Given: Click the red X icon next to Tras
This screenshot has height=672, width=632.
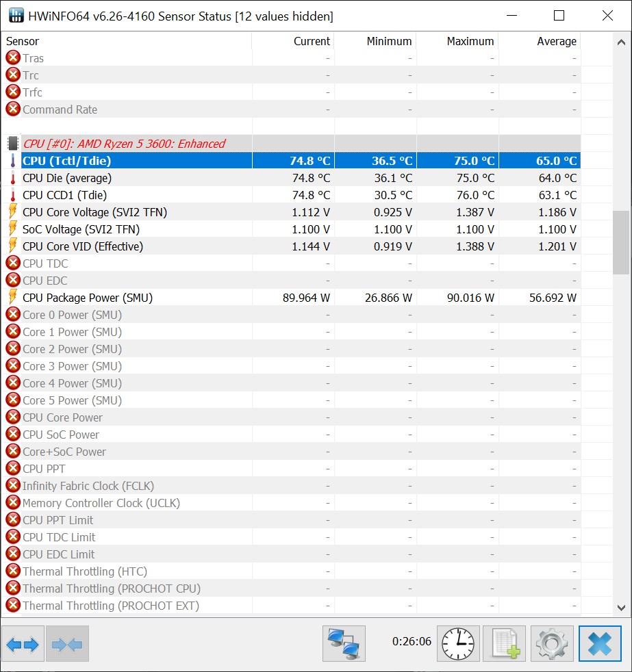Looking at the screenshot, I should tap(13, 57).
